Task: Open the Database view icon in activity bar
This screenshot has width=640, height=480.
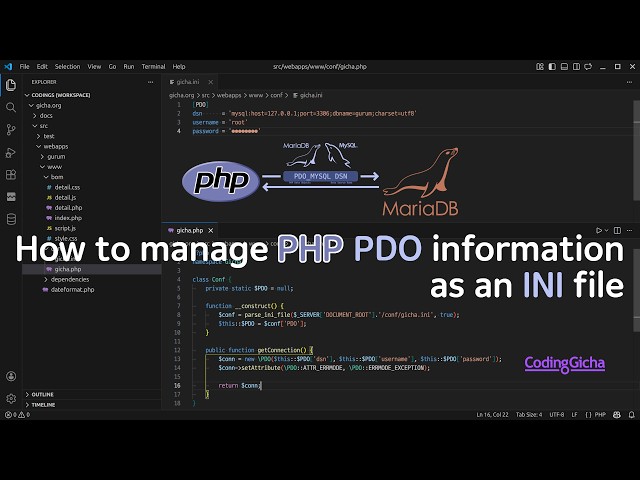Action: coord(11,219)
